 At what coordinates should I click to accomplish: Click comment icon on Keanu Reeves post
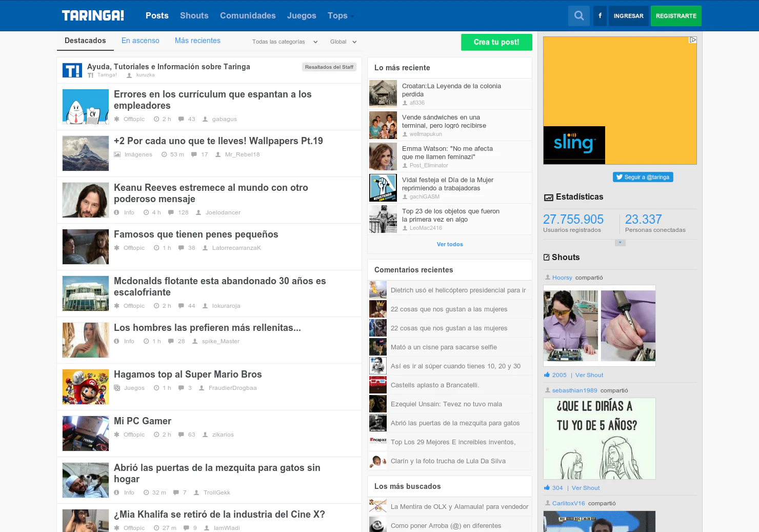point(171,212)
